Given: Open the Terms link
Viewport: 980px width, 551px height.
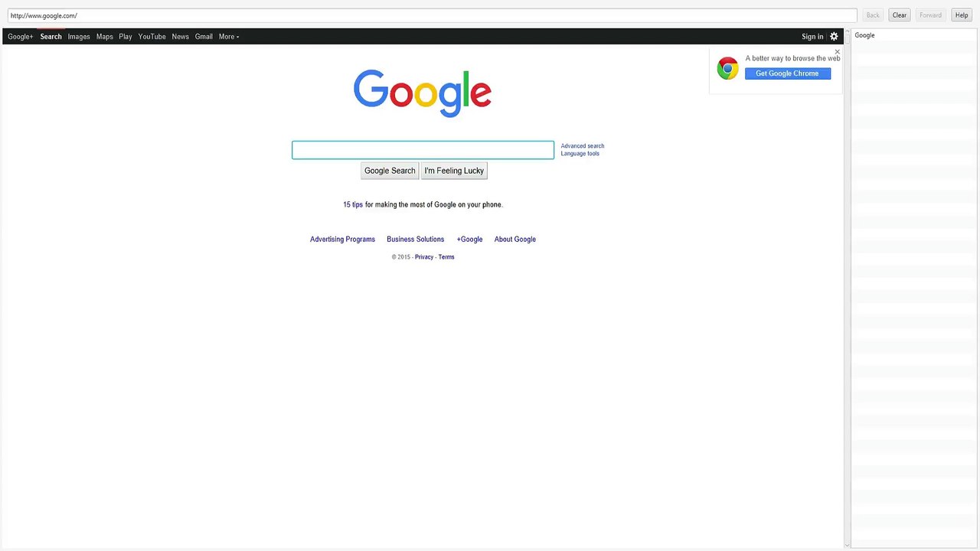Looking at the screenshot, I should (446, 257).
